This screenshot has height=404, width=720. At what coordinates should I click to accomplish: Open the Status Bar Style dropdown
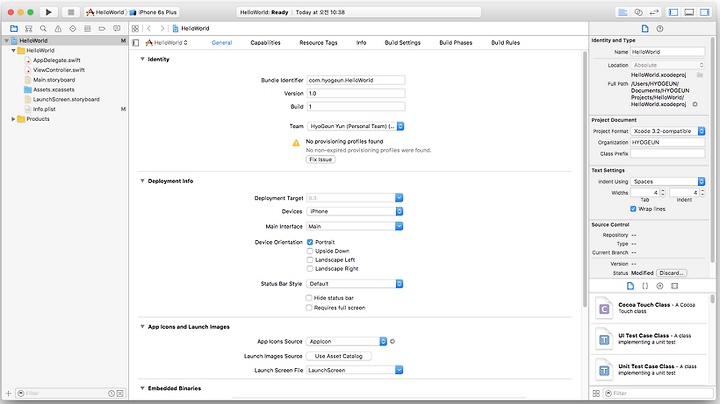[354, 284]
